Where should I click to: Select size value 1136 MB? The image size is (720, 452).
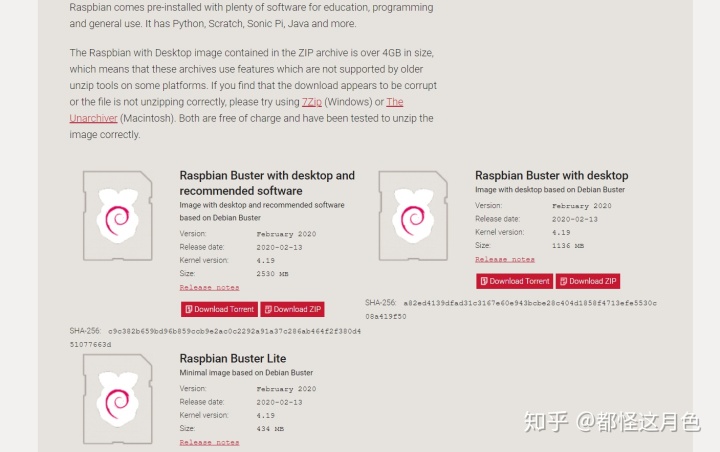568,246
